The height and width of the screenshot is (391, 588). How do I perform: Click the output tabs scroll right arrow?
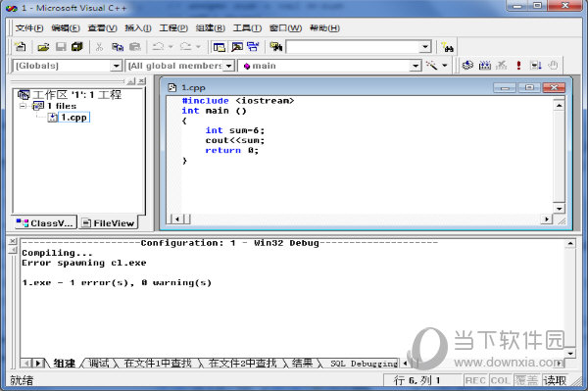pos(38,363)
